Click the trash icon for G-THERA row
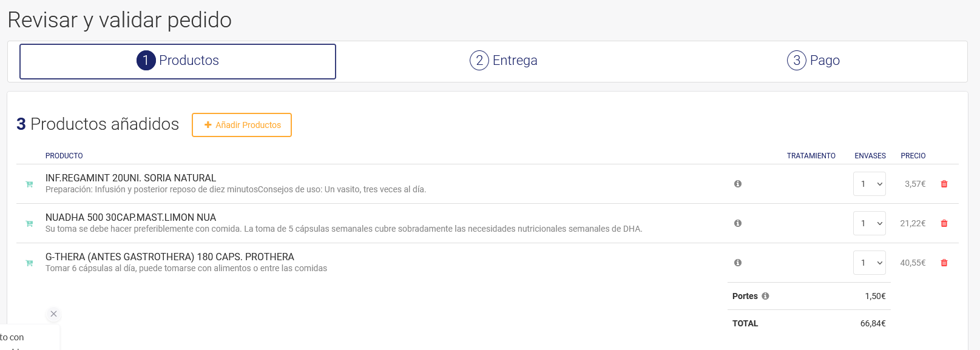The image size is (980, 350). point(944,262)
